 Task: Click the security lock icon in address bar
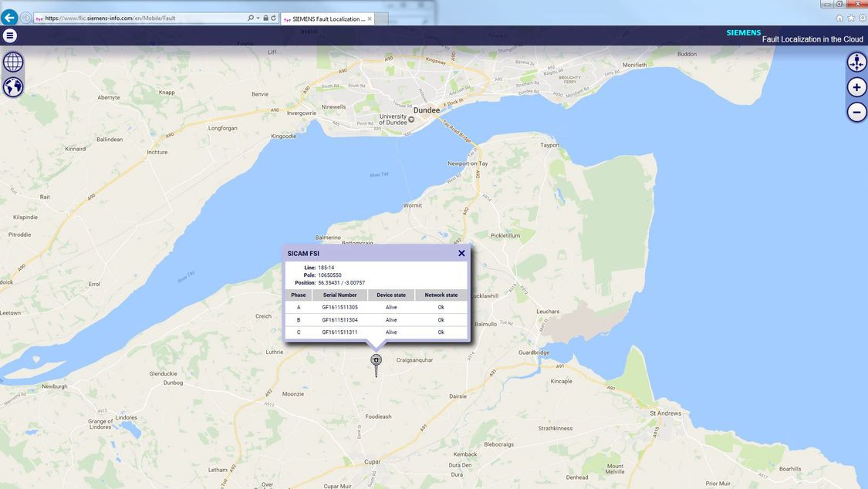click(265, 19)
